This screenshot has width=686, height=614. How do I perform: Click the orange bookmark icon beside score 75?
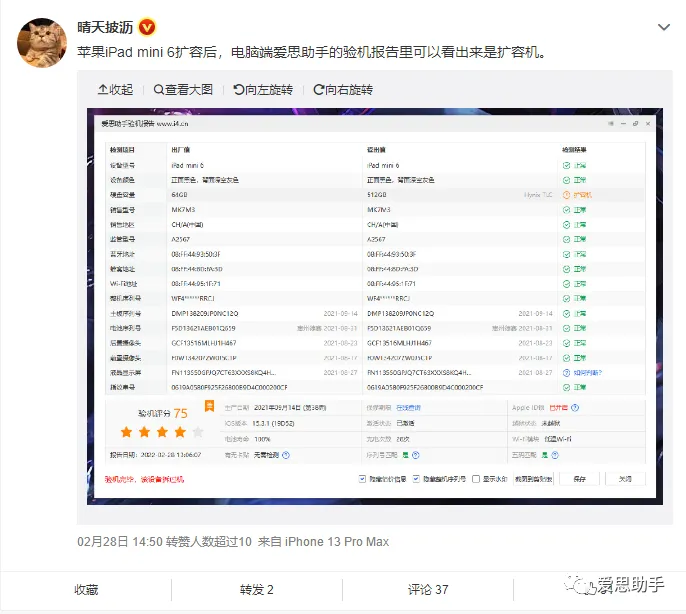coord(210,406)
